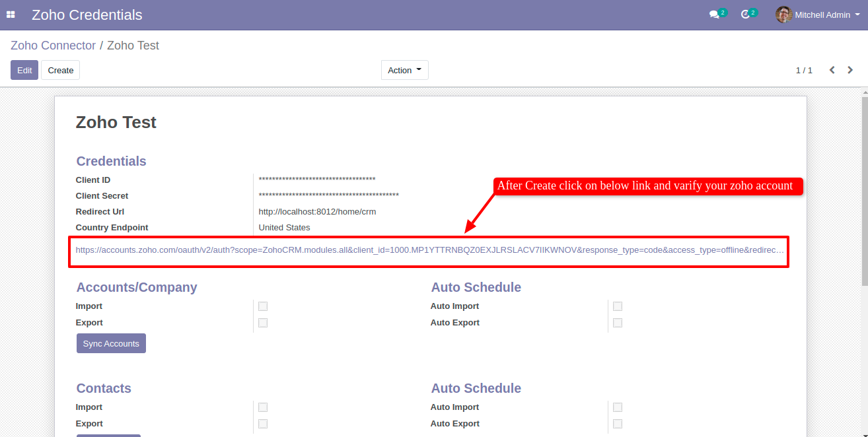This screenshot has width=868, height=437.
Task: Toggle Contacts Export checkbox
Action: click(263, 424)
